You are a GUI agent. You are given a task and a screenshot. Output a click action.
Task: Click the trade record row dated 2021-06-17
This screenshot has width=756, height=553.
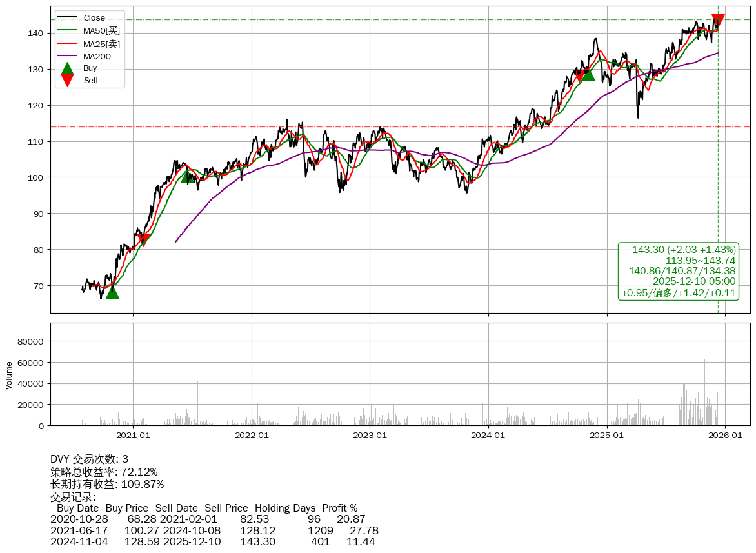[214, 530]
